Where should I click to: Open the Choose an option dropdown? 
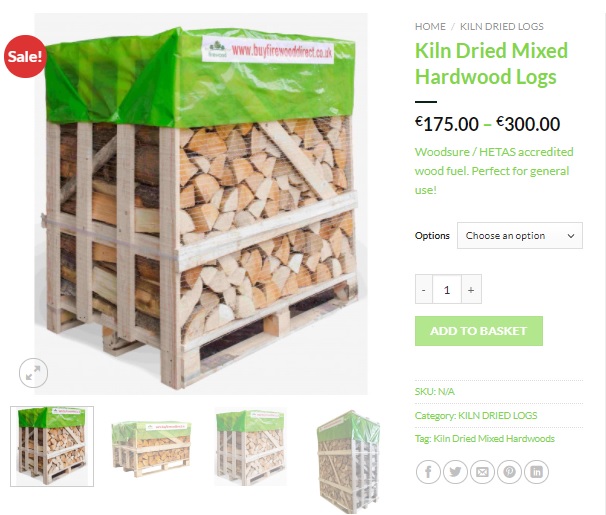click(520, 235)
